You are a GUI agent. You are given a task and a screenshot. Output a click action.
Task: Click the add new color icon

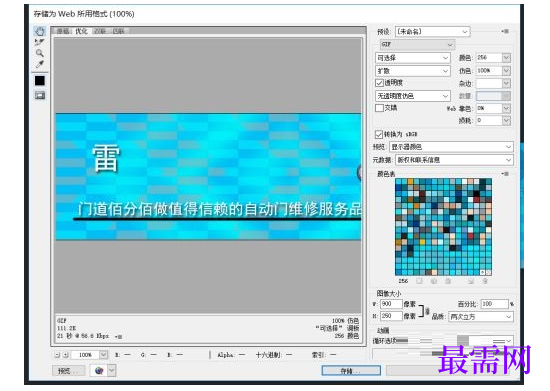(x=471, y=281)
